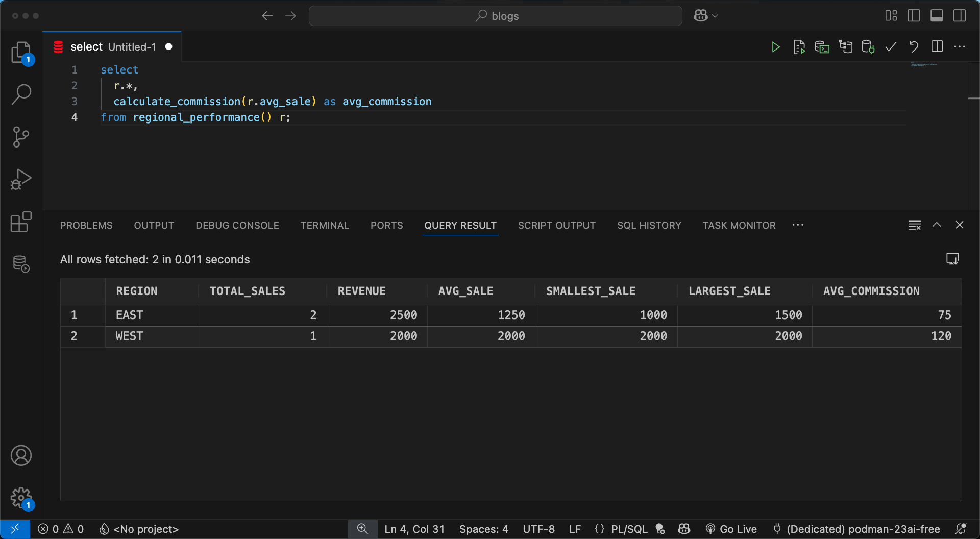Click the zoom magnifier in status bar
This screenshot has width=980, height=539.
(x=362, y=529)
